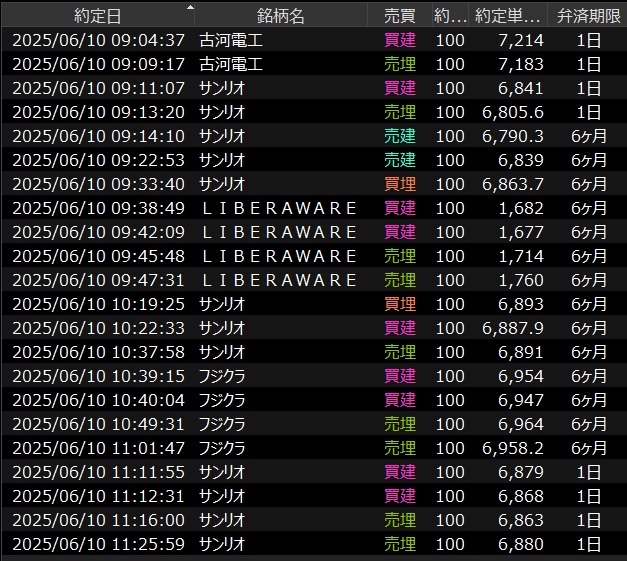The width and height of the screenshot is (627, 561).
Task: Click price 1,682 cell
Action: [x=521, y=208]
